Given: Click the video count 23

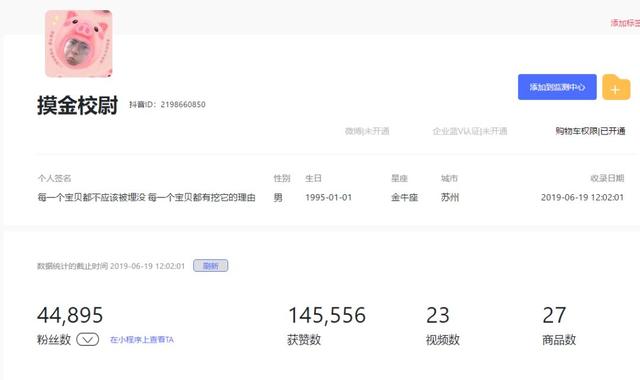Looking at the screenshot, I should pos(438,315).
